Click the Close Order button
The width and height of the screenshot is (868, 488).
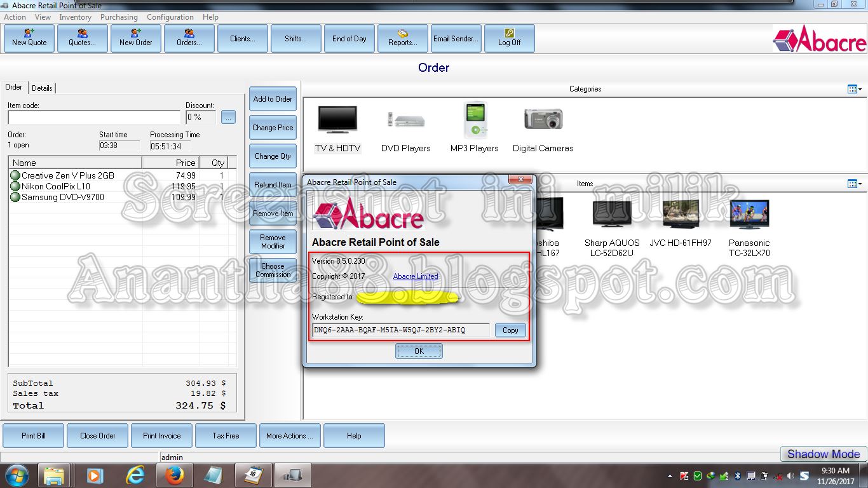tap(98, 436)
